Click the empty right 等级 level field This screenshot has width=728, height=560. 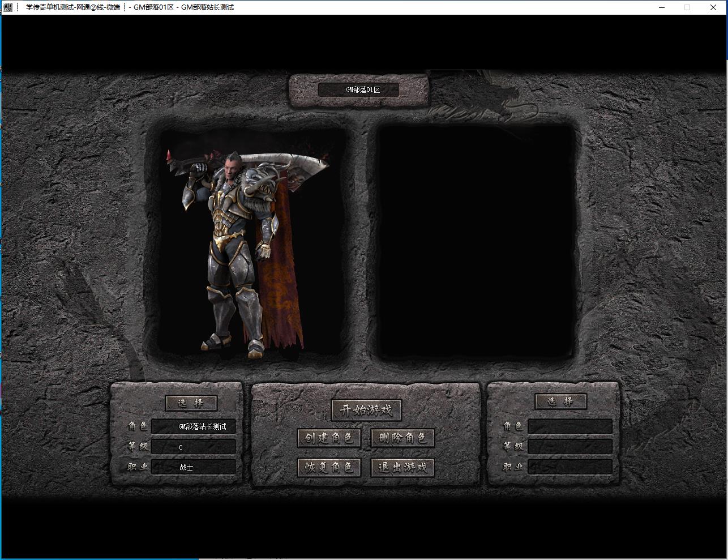570,446
